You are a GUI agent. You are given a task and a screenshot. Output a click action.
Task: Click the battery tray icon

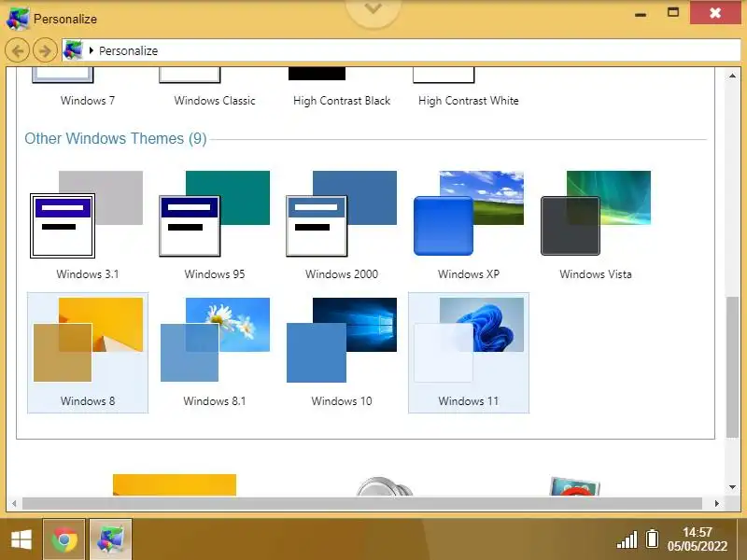[652, 539]
